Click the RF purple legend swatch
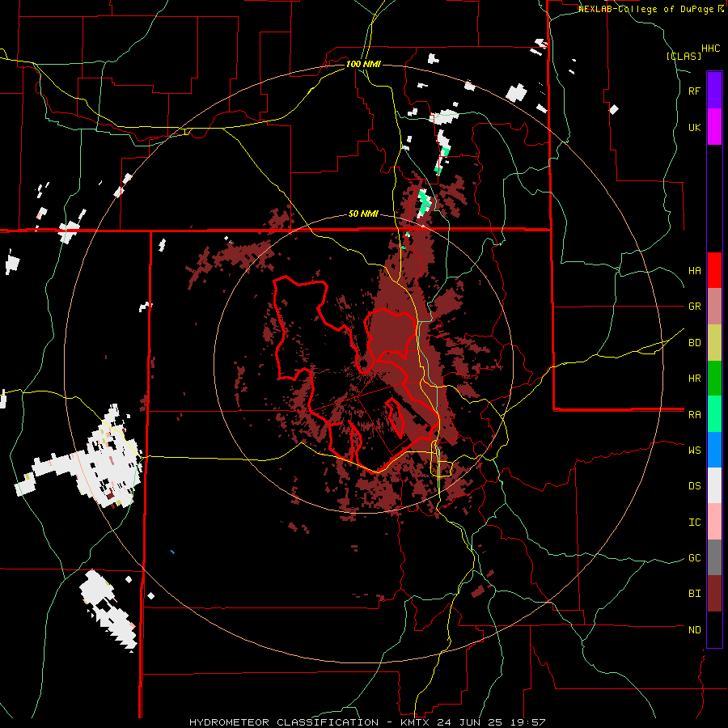The height and width of the screenshot is (728, 728). pyautogui.click(x=714, y=91)
